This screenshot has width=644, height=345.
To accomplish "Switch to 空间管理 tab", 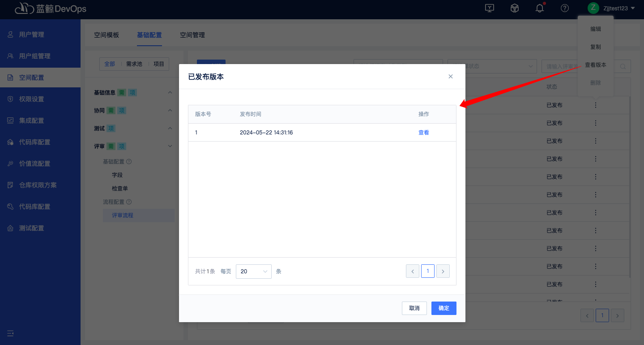I will pyautogui.click(x=192, y=34).
